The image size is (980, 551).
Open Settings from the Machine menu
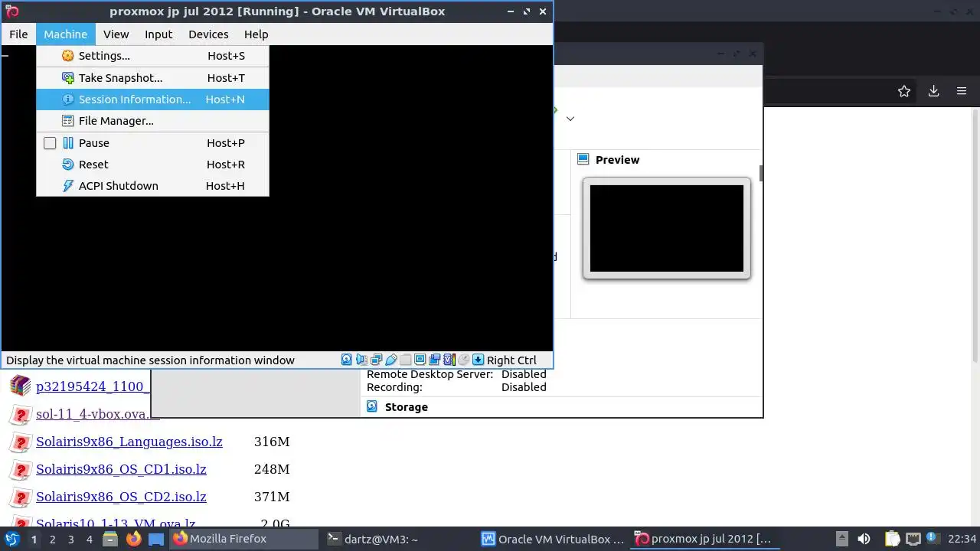tap(152, 56)
